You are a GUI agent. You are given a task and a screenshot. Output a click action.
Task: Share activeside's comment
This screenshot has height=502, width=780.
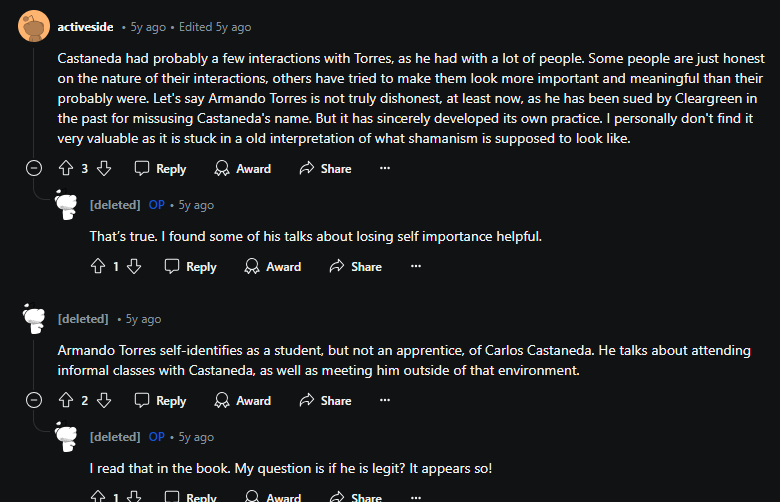click(x=325, y=169)
